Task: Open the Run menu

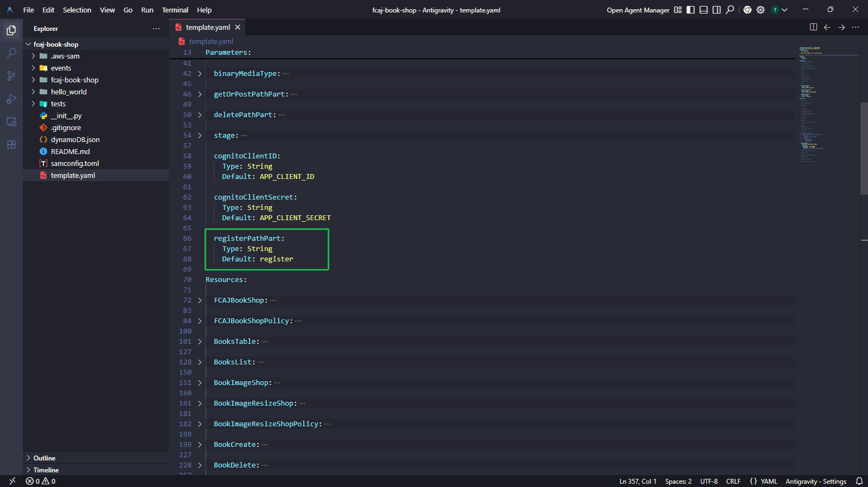Action: (147, 10)
